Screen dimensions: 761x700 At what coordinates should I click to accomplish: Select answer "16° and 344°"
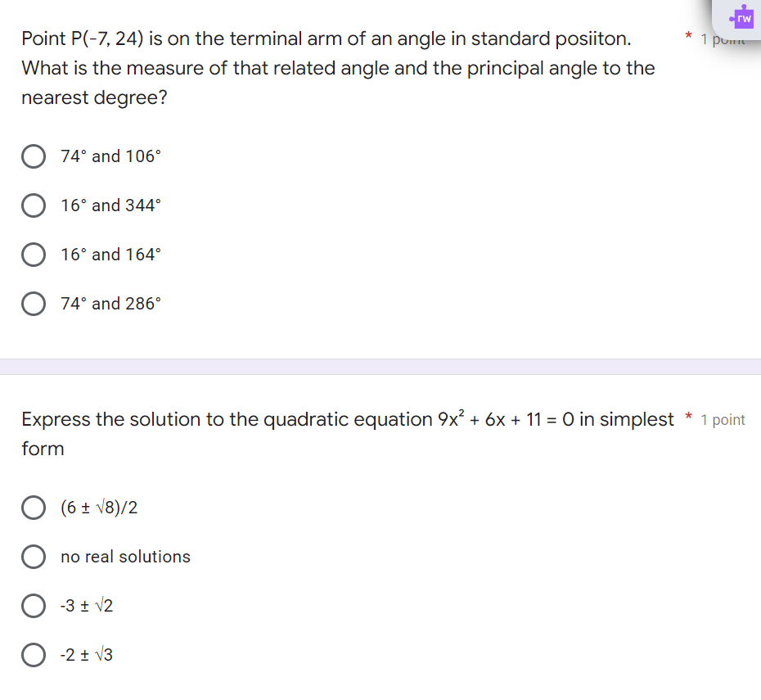[34, 205]
